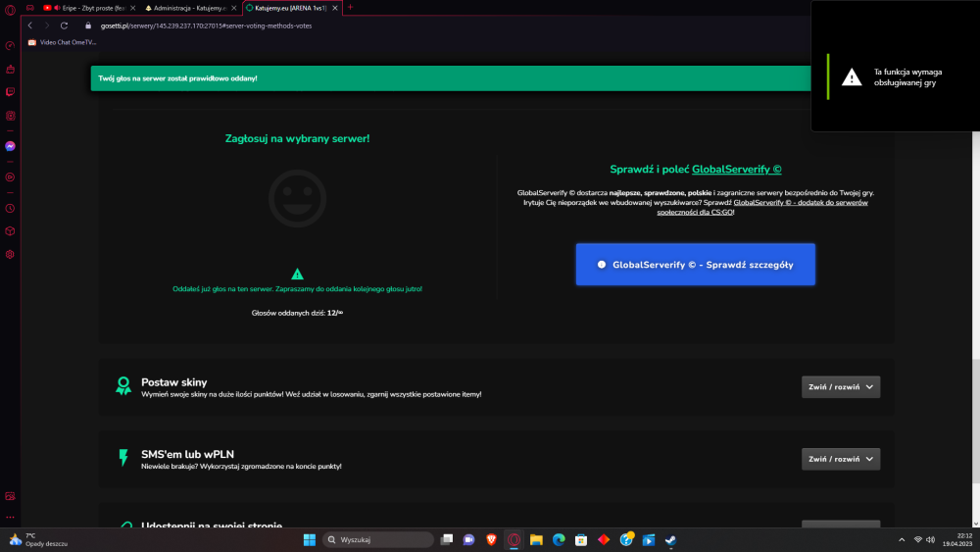The image size is (980, 552).
Task: Close the Administracja - Katujemy tab
Action: 234,8
